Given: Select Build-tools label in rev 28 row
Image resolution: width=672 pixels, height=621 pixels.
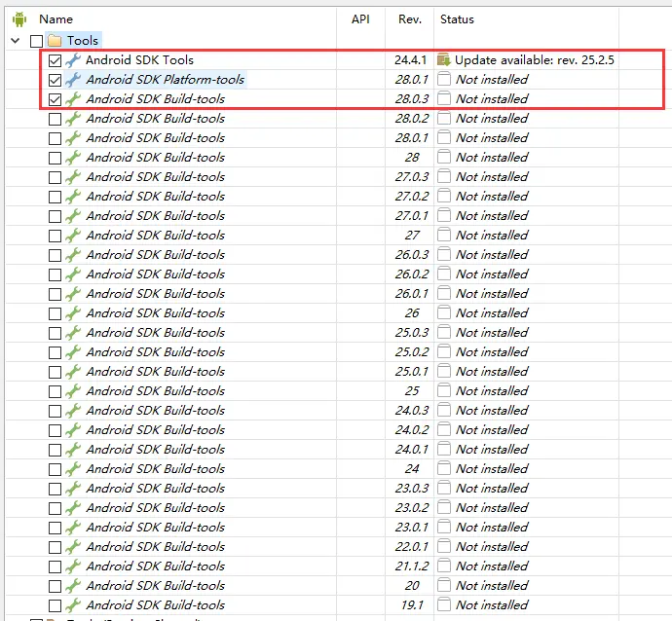Looking at the screenshot, I should 156,157.
